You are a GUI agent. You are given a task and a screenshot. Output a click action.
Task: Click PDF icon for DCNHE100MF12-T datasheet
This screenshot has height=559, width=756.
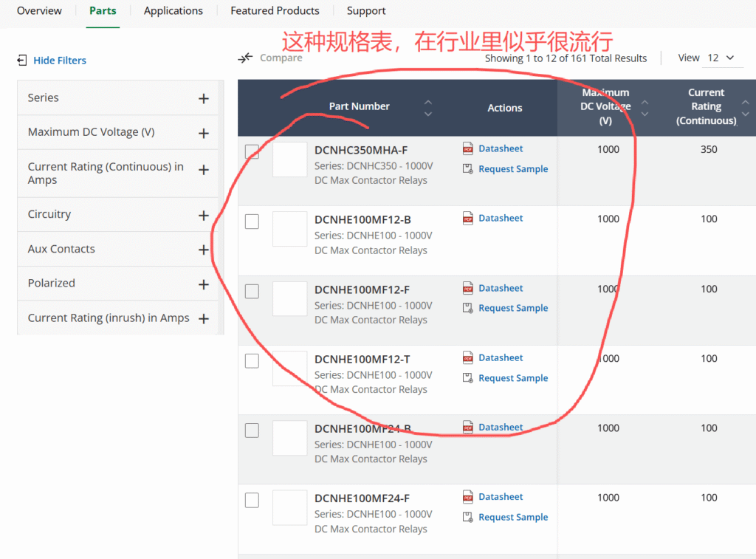467,357
